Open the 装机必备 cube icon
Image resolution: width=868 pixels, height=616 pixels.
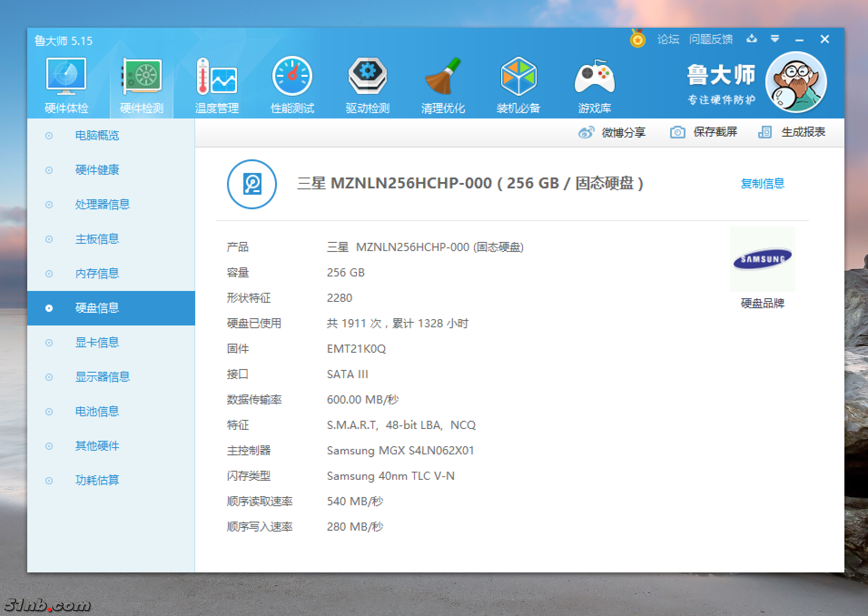[518, 76]
